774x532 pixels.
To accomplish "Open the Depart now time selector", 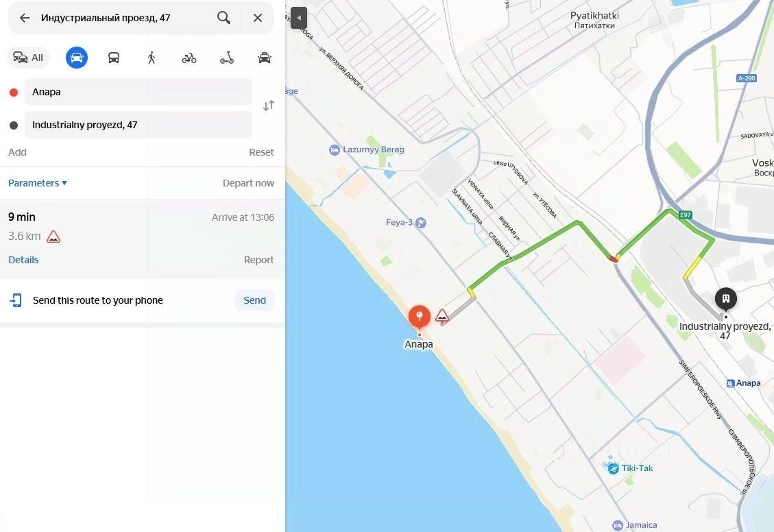I will pos(248,183).
